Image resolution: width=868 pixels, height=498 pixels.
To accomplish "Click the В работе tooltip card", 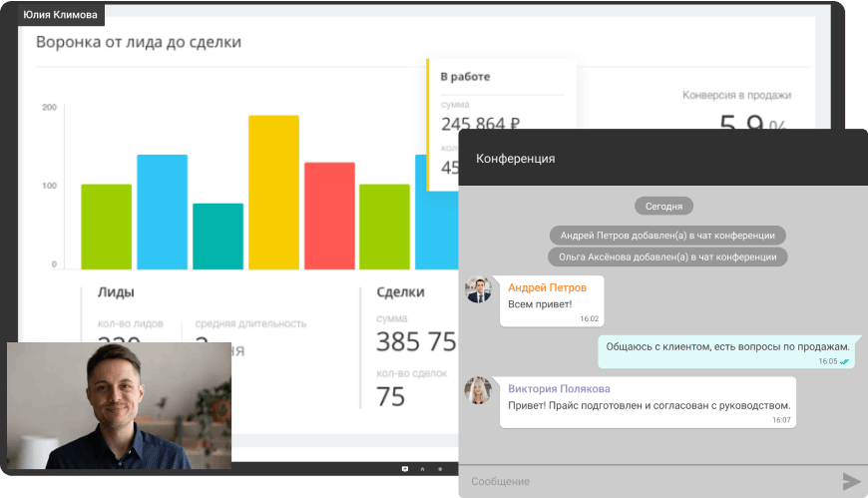I will [501, 110].
